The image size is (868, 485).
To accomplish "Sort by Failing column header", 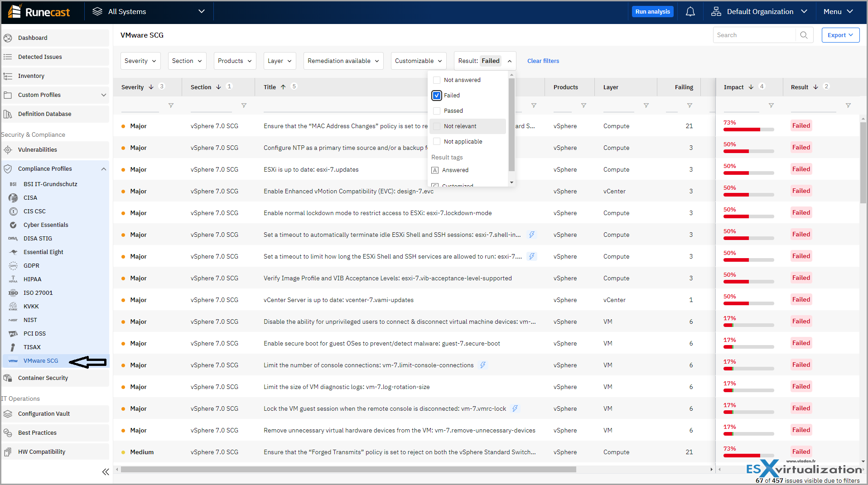I will [x=684, y=87].
